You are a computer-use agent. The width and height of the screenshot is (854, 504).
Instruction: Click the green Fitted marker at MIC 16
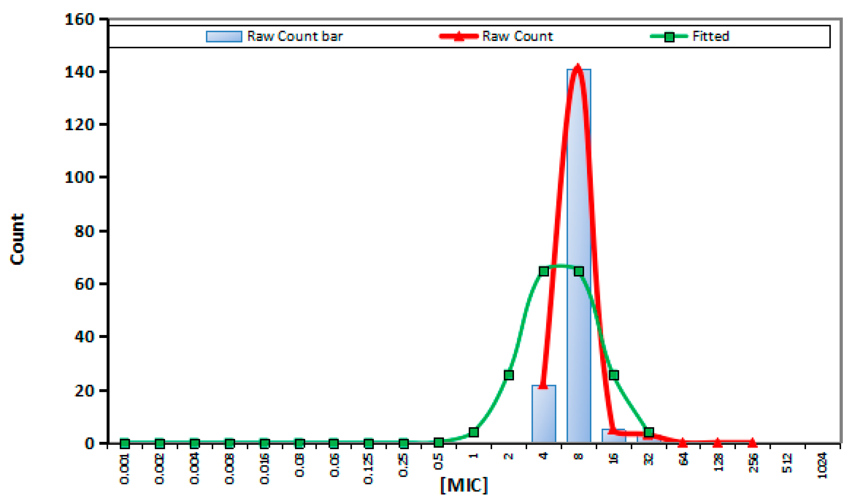click(x=614, y=375)
